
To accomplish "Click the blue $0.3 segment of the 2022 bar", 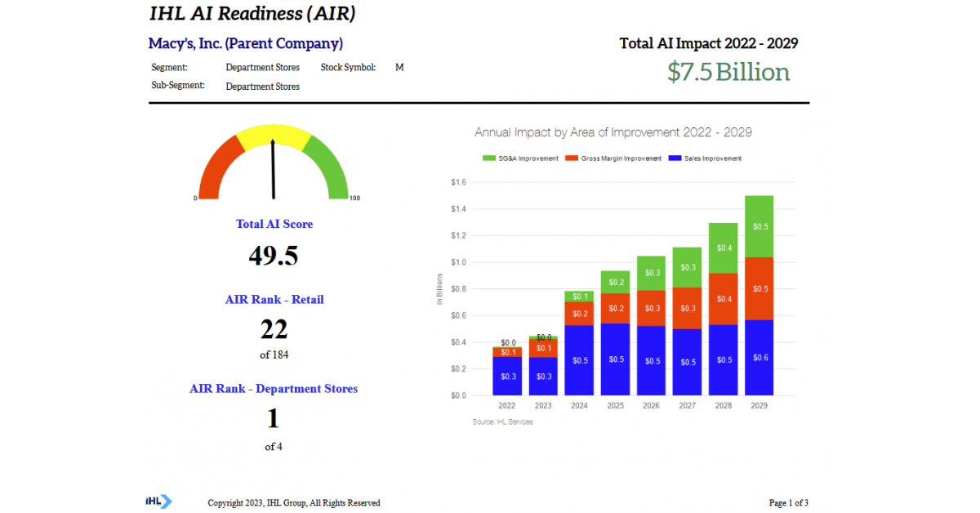I will pyautogui.click(x=508, y=376).
